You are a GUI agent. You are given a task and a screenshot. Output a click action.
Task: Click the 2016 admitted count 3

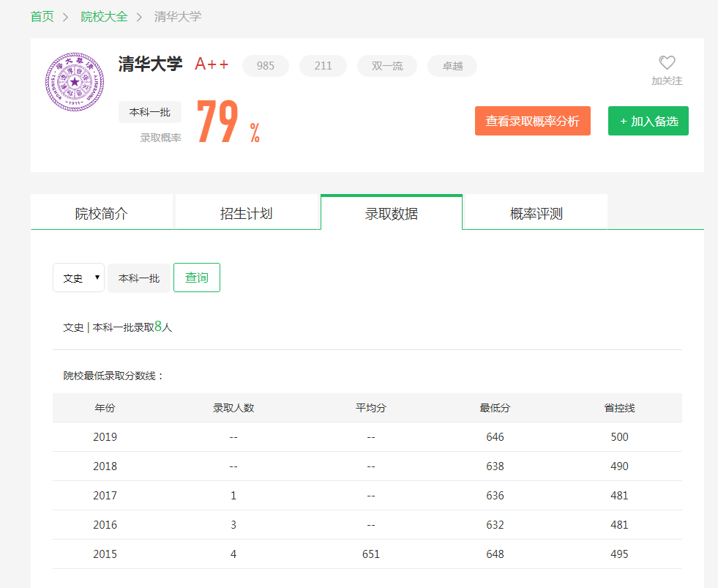233,525
